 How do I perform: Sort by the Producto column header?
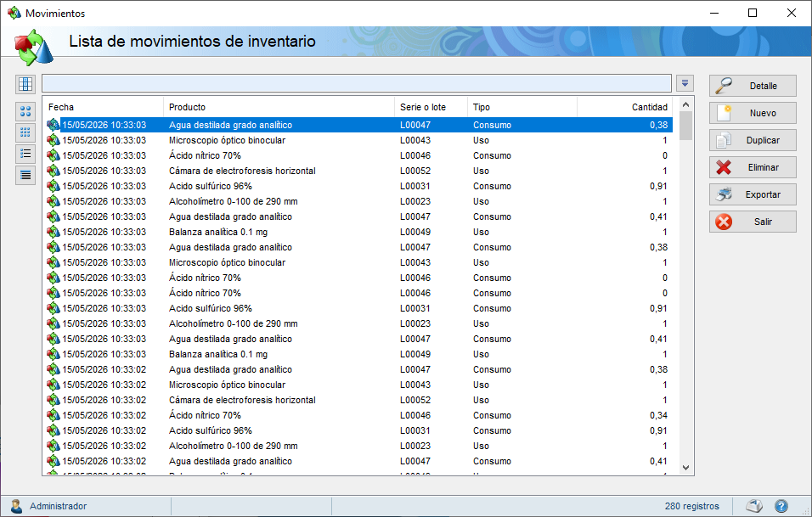(279, 107)
